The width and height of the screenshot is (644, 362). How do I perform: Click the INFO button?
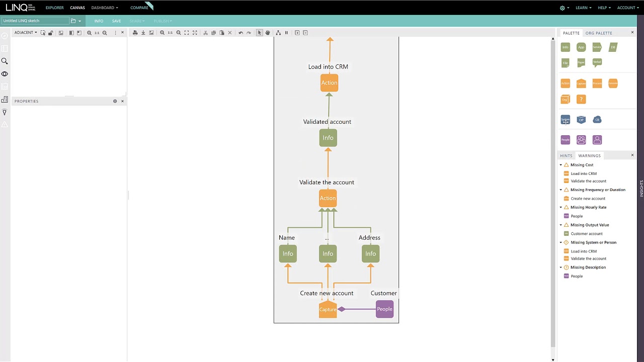point(99,21)
